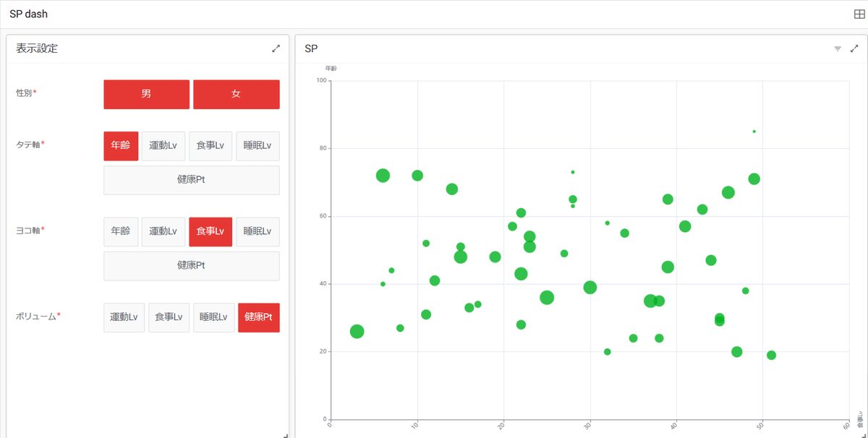The image size is (868, 438).
Task: Click the 30 tick on horizontal axis
Action: 588,426
